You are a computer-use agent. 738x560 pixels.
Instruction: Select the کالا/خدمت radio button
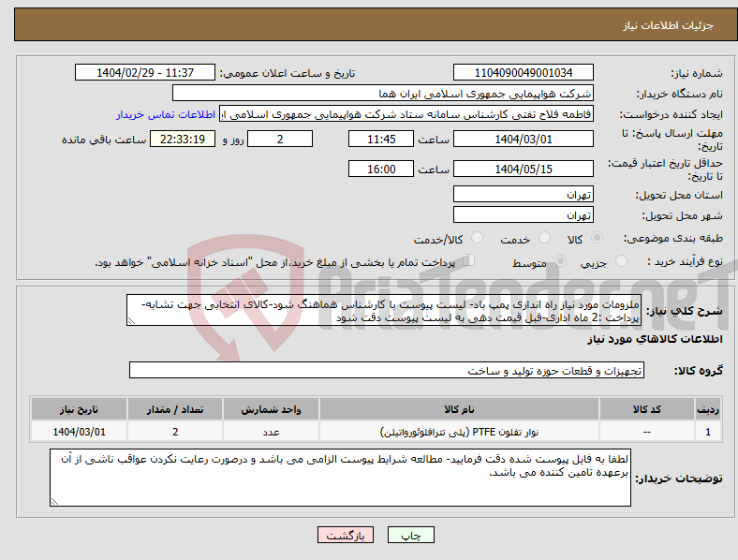pos(478,238)
